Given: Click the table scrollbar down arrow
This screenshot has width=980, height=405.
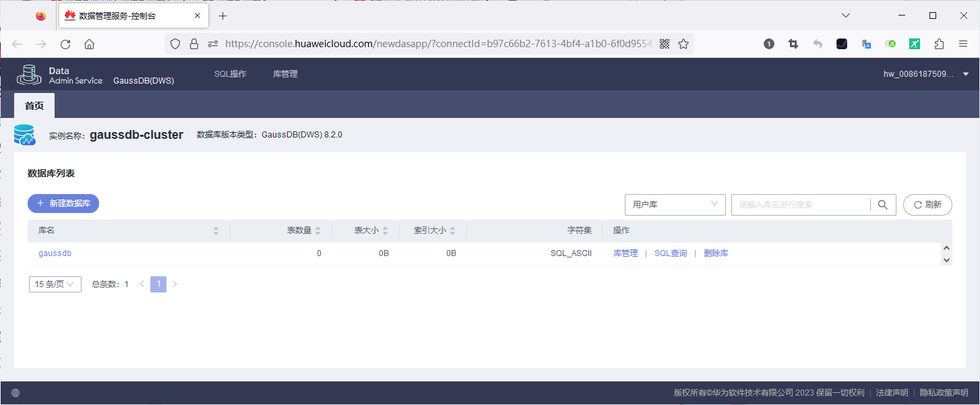Looking at the screenshot, I should [946, 259].
